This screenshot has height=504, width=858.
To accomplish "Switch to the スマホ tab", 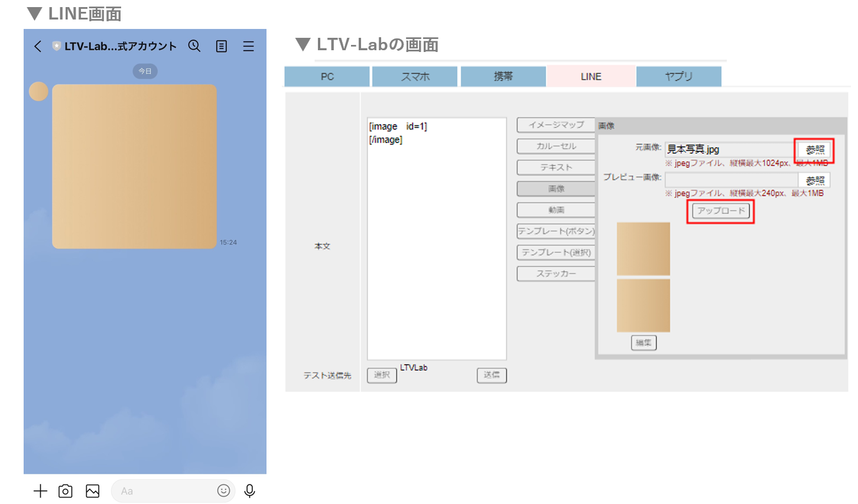I will tap(415, 77).
